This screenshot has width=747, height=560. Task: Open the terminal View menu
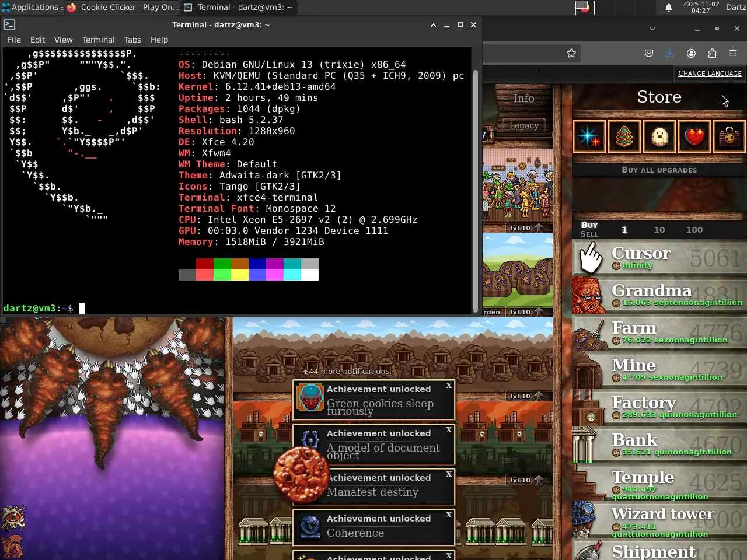point(63,40)
